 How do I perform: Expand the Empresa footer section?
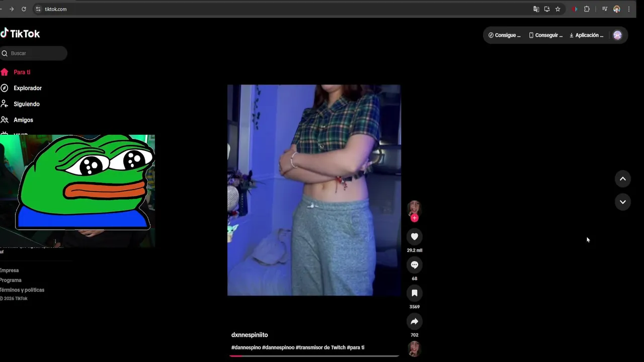click(9, 270)
